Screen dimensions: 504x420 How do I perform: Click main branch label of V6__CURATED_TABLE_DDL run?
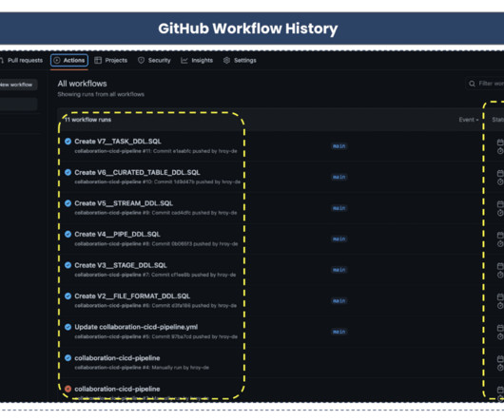[x=339, y=177]
